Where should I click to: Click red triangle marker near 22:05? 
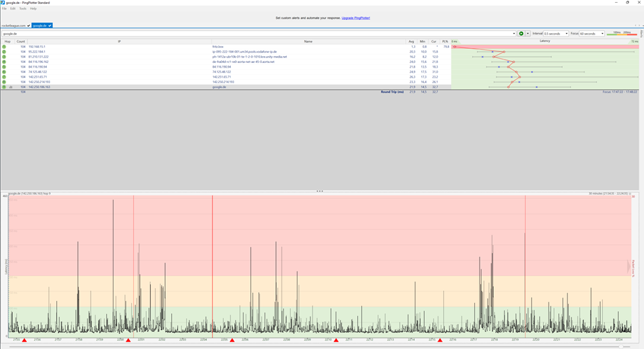[232, 340]
